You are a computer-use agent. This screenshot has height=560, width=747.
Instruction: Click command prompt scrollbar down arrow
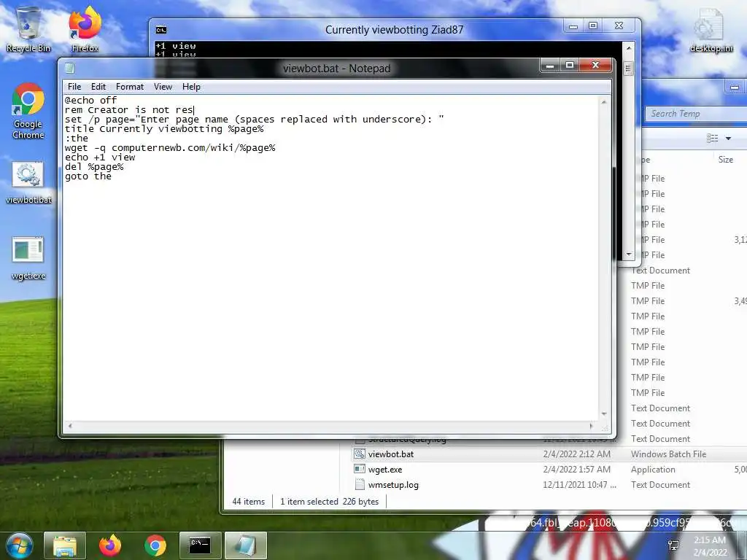629,254
